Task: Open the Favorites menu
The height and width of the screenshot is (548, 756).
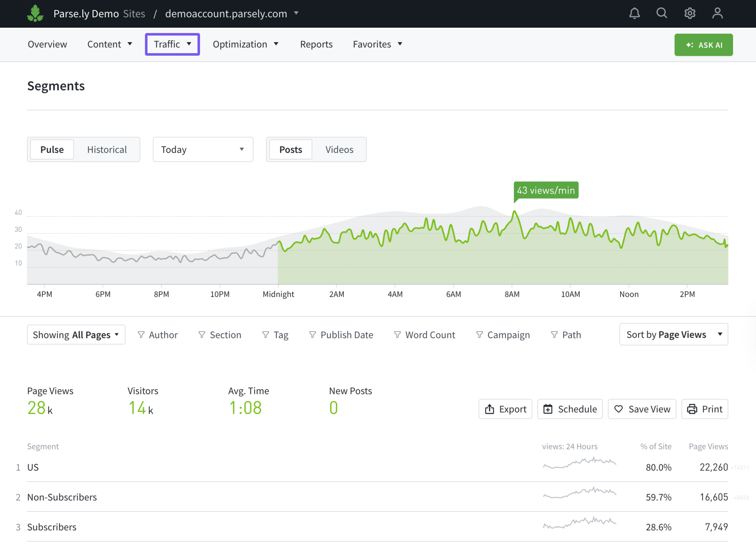Action: pos(377,44)
